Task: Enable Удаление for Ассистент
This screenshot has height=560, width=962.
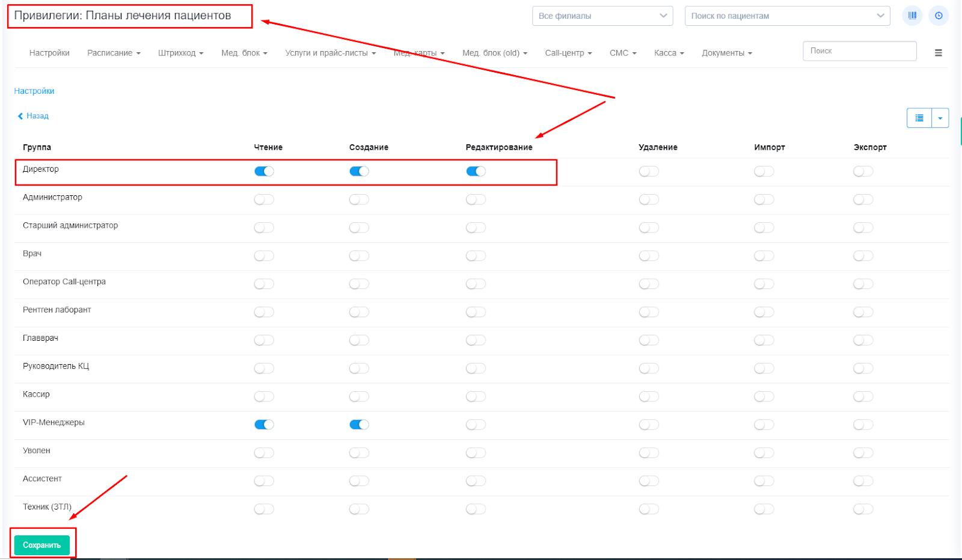Action: pos(649,481)
